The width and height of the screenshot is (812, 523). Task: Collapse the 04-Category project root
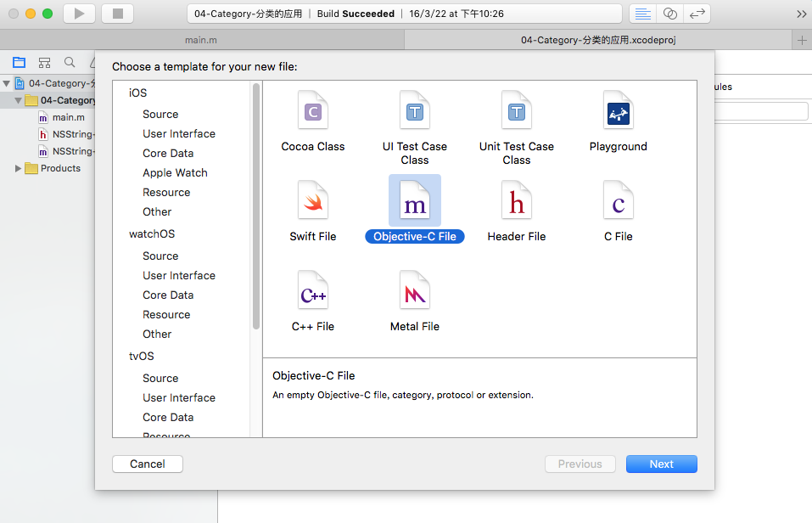pos(6,83)
